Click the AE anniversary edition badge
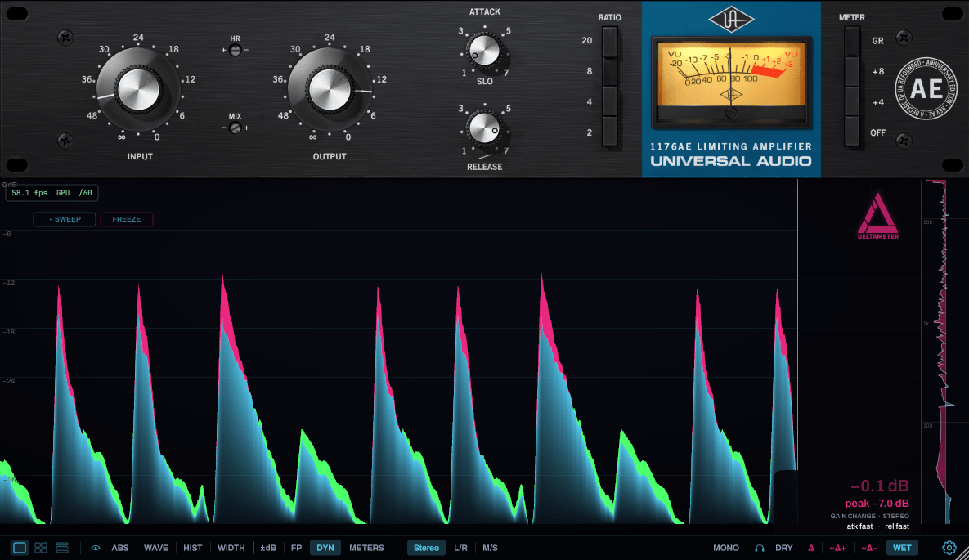969x560 pixels. (926, 89)
